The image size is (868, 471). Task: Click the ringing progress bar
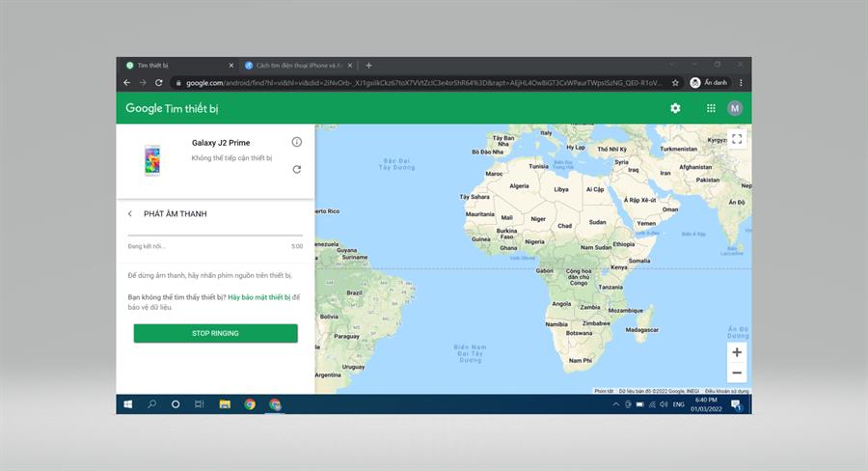[x=215, y=235]
